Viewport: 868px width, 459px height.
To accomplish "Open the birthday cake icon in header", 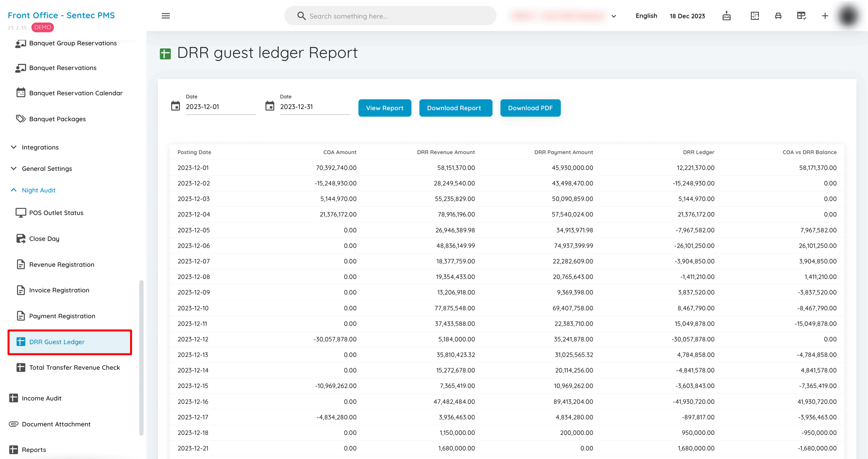I will [727, 16].
